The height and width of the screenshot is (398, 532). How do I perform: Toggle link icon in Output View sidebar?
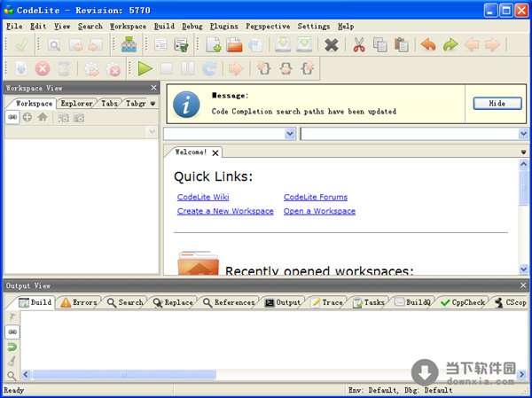[x=12, y=331]
